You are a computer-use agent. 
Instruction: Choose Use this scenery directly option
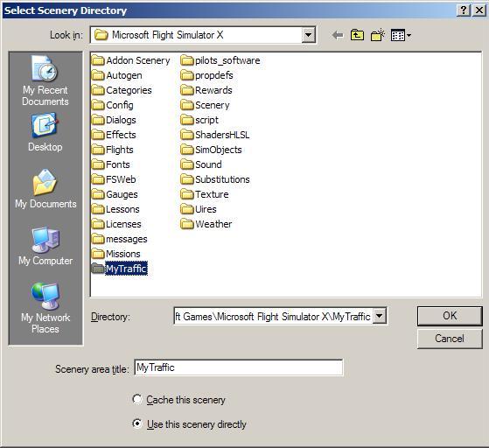pyautogui.click(x=190, y=424)
